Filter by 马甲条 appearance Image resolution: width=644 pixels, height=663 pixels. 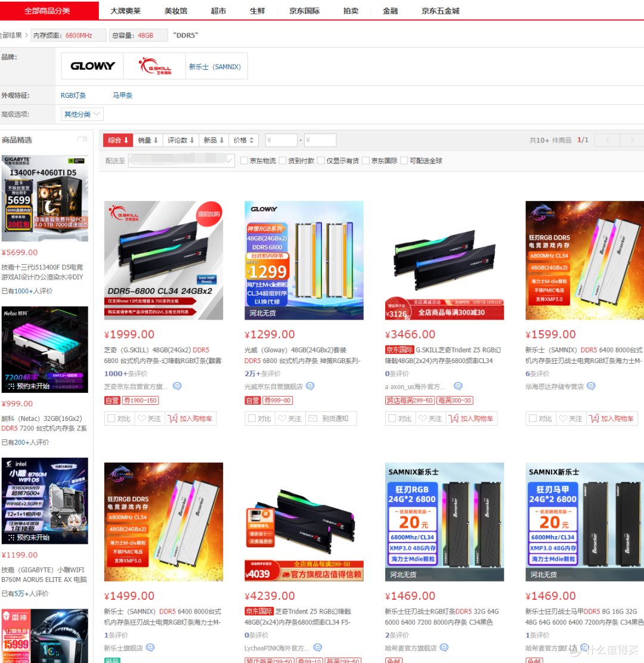(x=122, y=95)
